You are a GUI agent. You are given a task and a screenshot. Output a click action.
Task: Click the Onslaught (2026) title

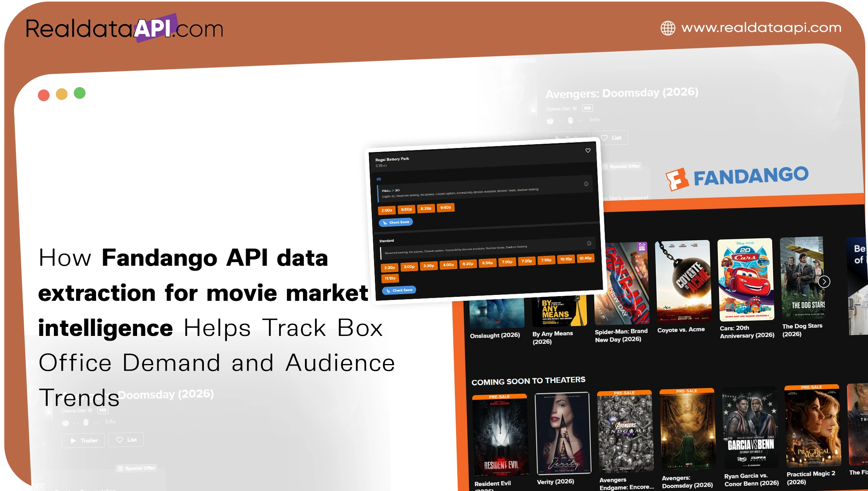tap(495, 336)
